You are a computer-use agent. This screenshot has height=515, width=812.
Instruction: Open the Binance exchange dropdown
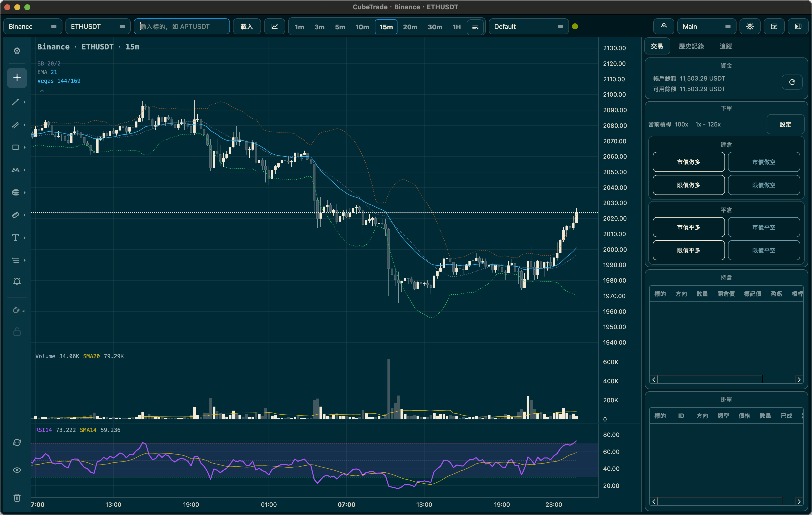click(x=33, y=26)
